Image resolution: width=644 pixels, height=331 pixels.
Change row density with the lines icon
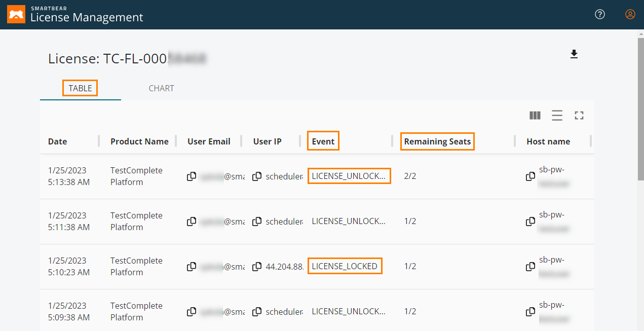(x=557, y=116)
